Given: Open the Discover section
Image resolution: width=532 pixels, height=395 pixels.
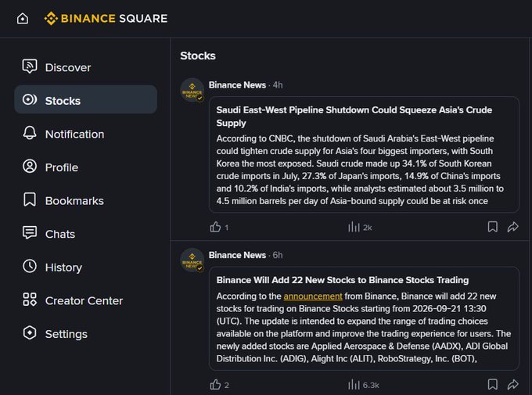Looking at the screenshot, I should [x=85, y=67].
